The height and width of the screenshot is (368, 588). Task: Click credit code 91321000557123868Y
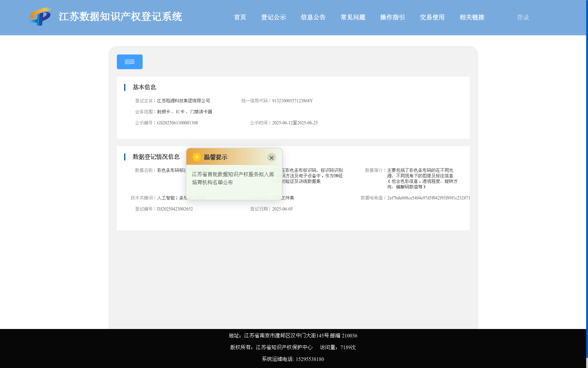click(293, 101)
